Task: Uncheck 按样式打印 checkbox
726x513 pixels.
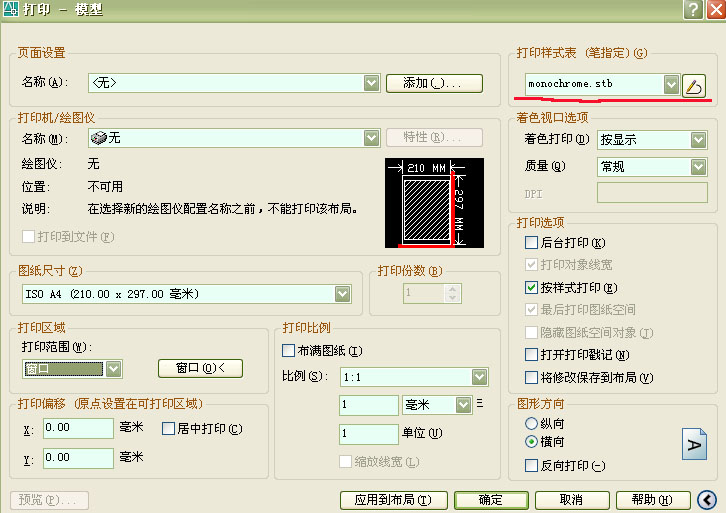Action: click(531, 288)
